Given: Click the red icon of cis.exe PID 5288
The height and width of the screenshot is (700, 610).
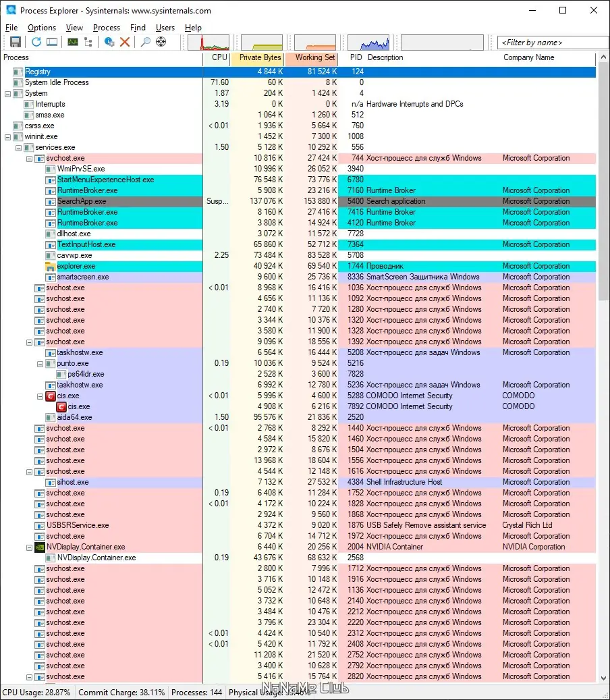Looking at the screenshot, I should [51, 396].
